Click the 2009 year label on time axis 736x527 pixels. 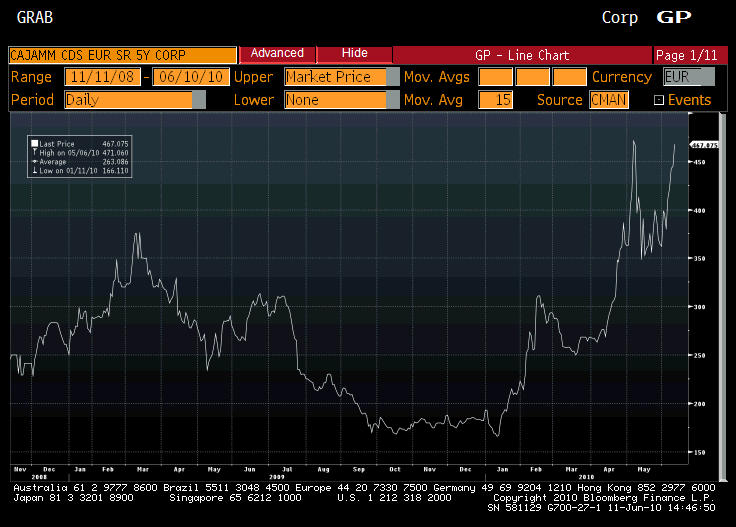tap(276, 477)
